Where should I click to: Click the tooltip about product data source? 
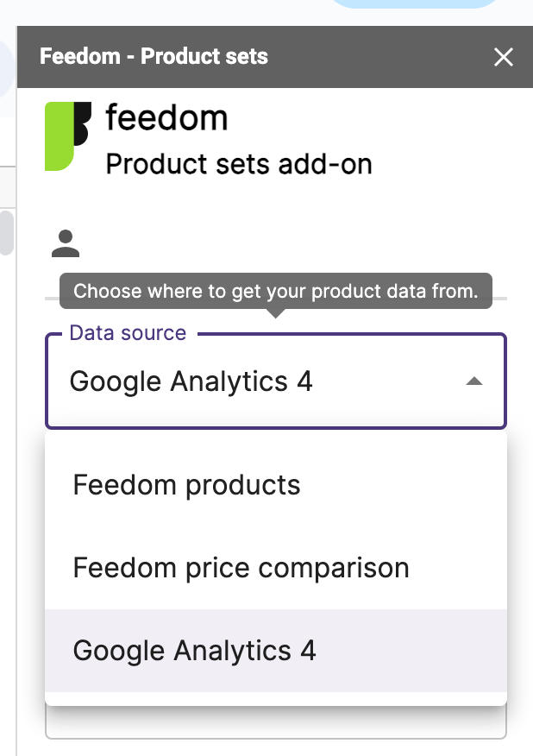(x=276, y=291)
